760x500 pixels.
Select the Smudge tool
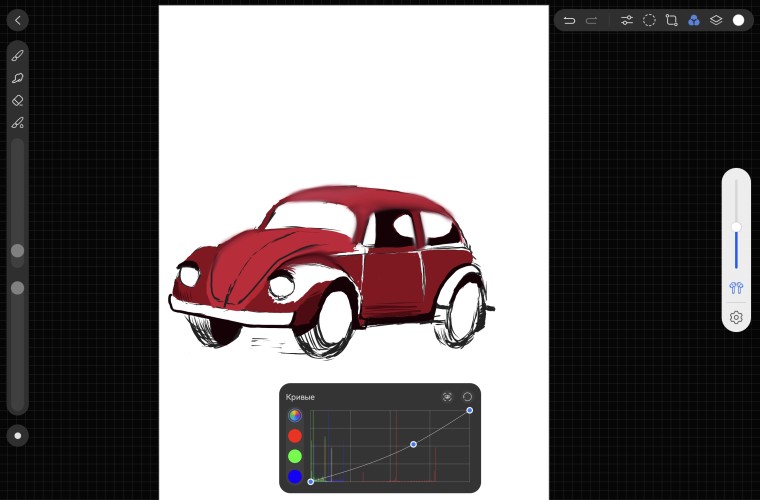coord(17,78)
